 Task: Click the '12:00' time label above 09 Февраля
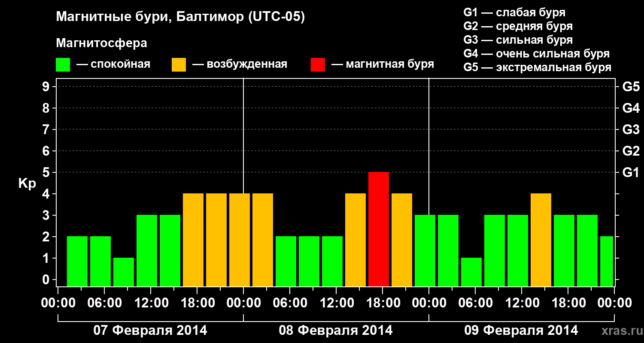pyautogui.click(x=522, y=303)
